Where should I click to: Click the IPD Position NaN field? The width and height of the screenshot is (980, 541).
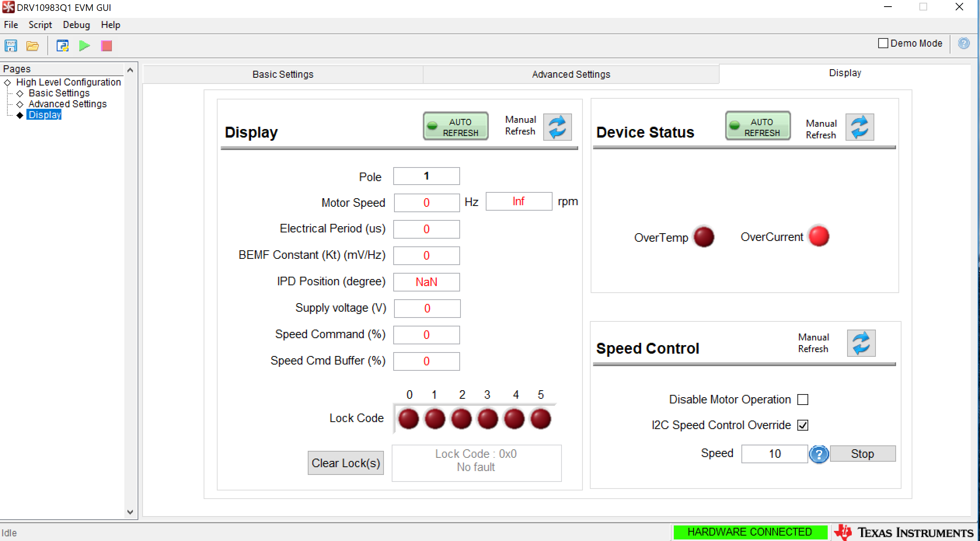coord(426,282)
